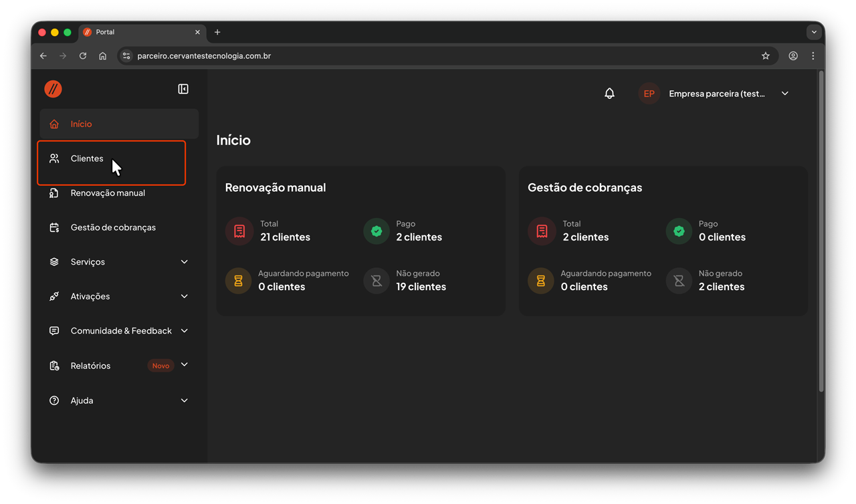Open the browser three-dot menu

click(813, 56)
